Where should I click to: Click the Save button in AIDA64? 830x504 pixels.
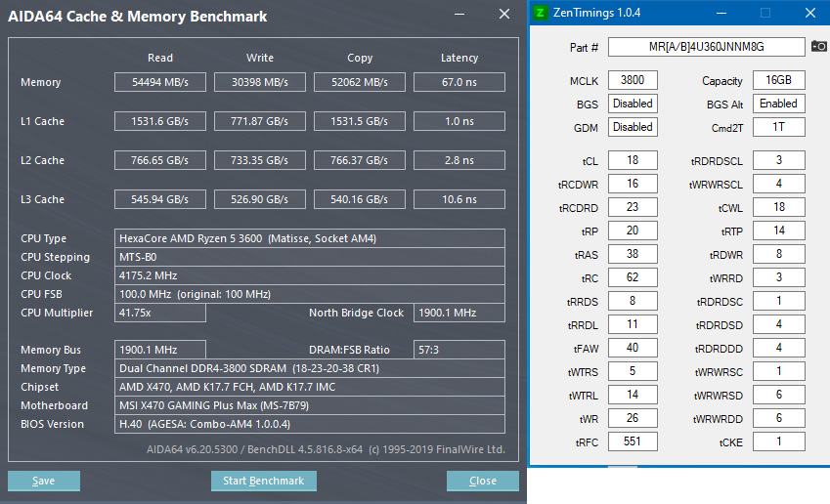(x=44, y=481)
